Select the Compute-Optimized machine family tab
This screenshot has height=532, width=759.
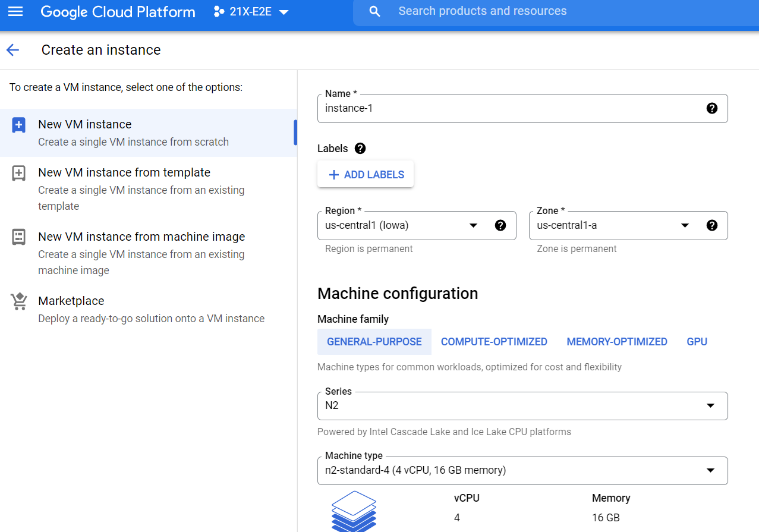494,342
